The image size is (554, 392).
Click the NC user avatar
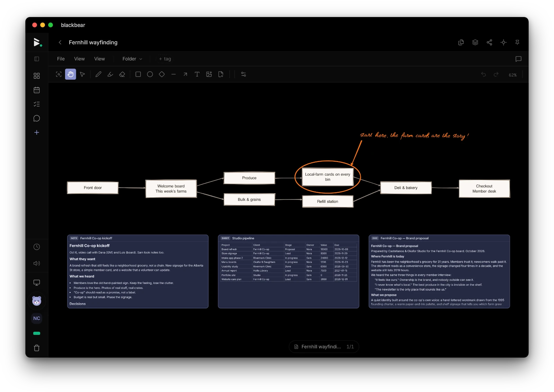click(x=37, y=318)
